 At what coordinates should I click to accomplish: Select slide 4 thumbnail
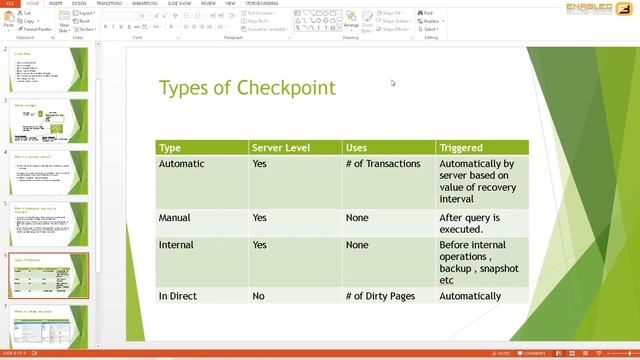tap(49, 172)
